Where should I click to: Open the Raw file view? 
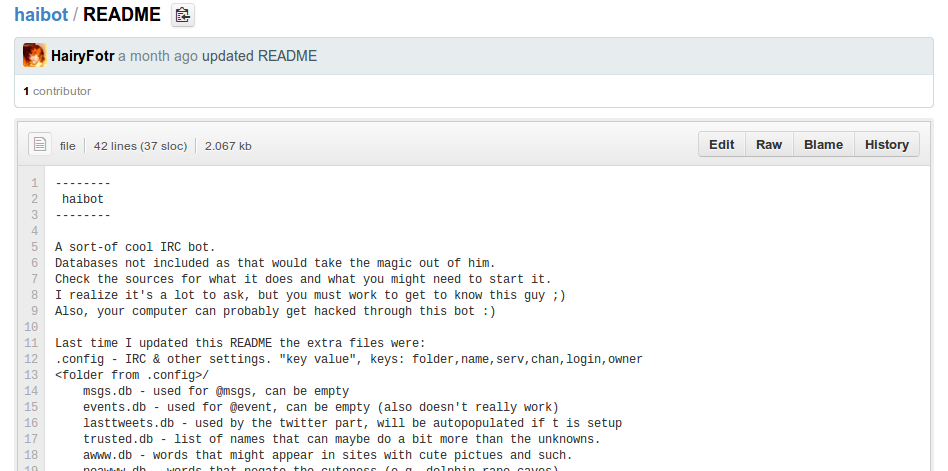point(769,145)
